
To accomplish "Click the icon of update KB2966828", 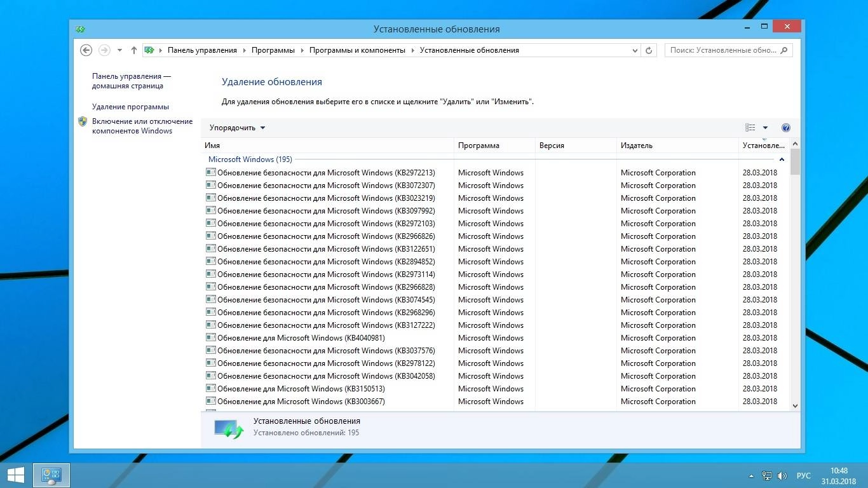I will click(211, 287).
